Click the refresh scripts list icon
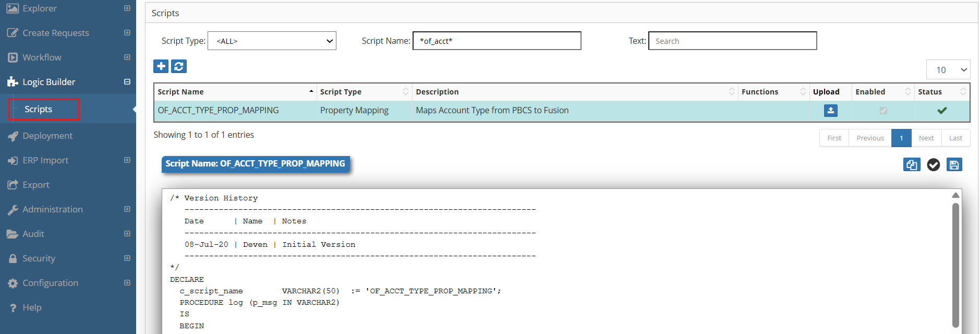Screen dimensions: 980x334 (179, 66)
